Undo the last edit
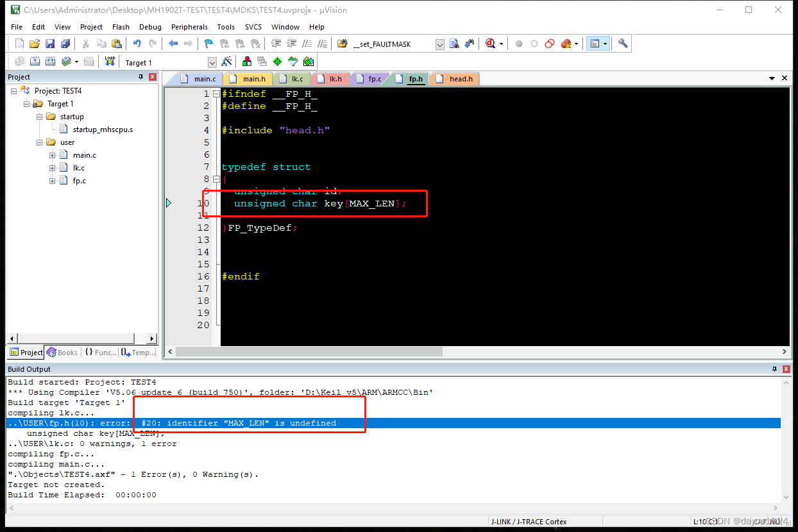Screen dimensions: 798x532 (x=137, y=44)
